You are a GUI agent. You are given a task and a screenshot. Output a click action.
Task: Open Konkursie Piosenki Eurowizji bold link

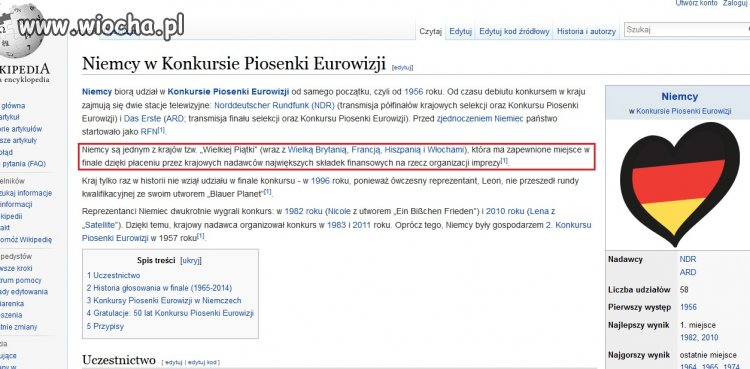coord(228,91)
